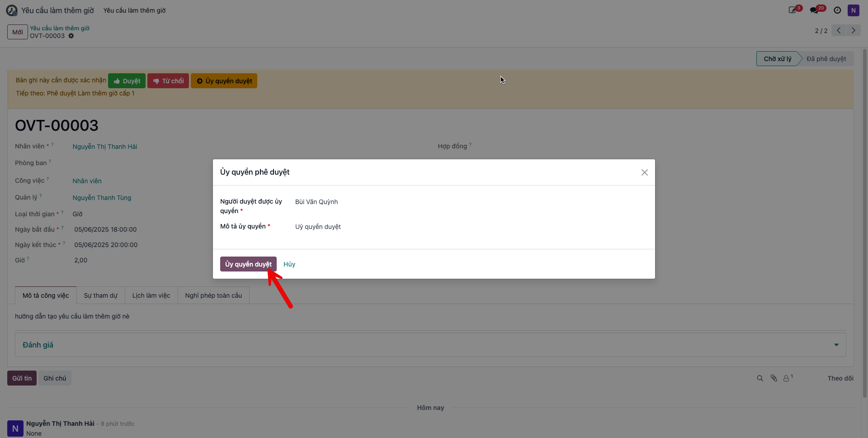Go to previous record arrow
868x438 pixels.
click(x=839, y=30)
